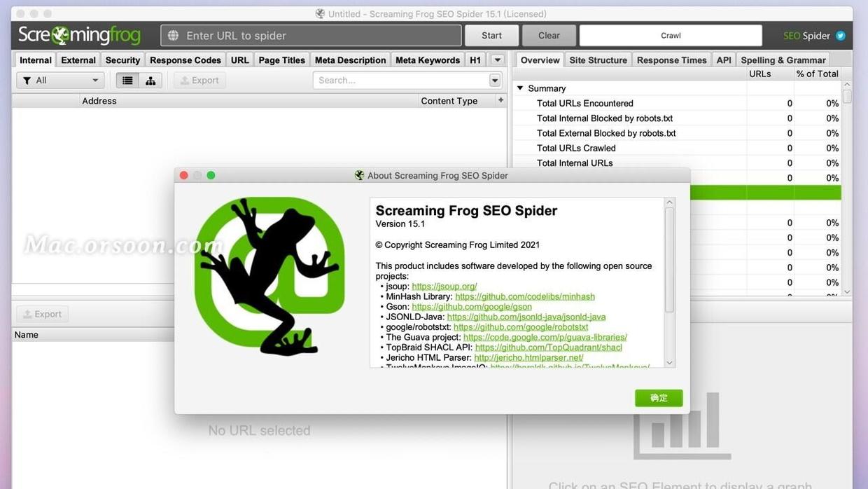Screen dimensions: 868x489
Task: Confirm the About dialog with the green 确定 button
Action: (659, 398)
